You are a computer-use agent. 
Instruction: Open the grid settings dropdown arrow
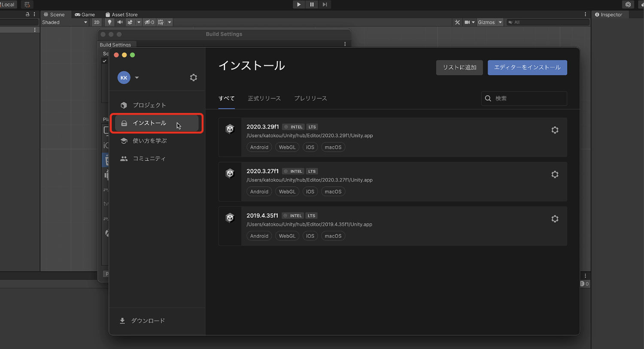coord(169,22)
